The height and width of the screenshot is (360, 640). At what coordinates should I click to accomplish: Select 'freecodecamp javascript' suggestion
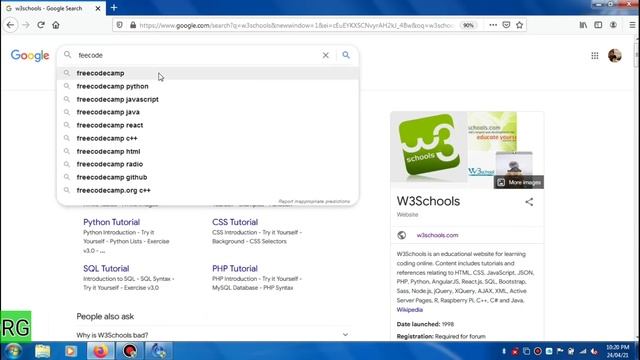pos(208,99)
